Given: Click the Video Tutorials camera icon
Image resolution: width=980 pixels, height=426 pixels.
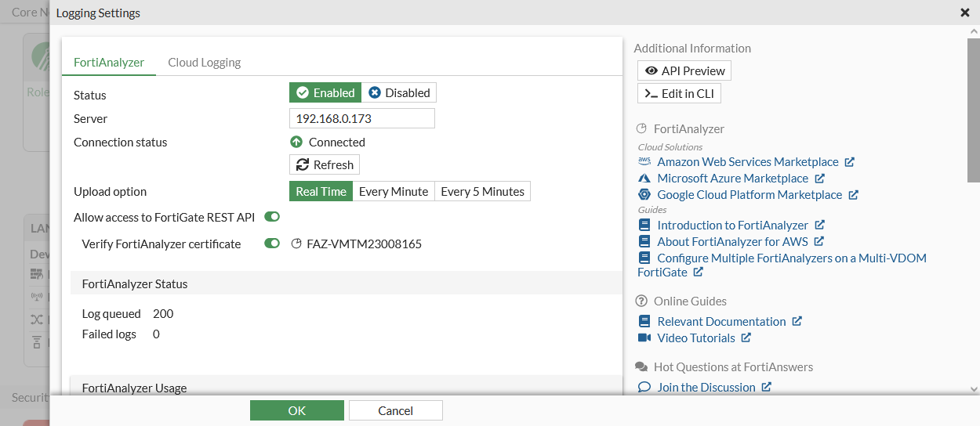Looking at the screenshot, I should [644, 338].
